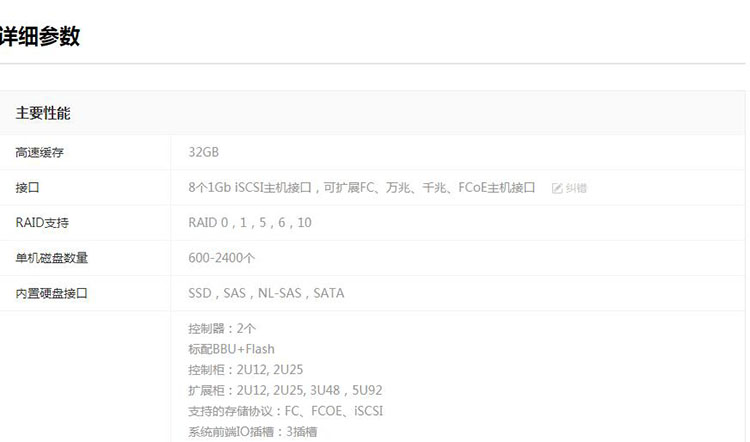750x442 pixels.
Task: Select the 主要性能 section header
Action: click(43, 113)
